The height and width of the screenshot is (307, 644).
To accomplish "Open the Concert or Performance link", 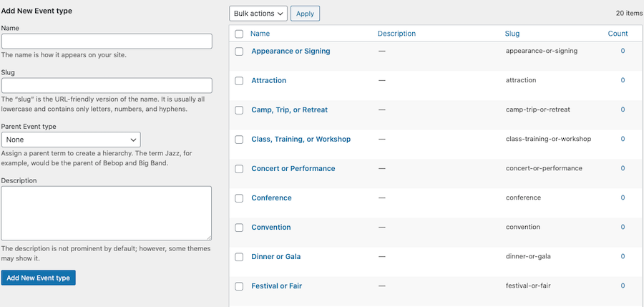I will click(x=293, y=168).
